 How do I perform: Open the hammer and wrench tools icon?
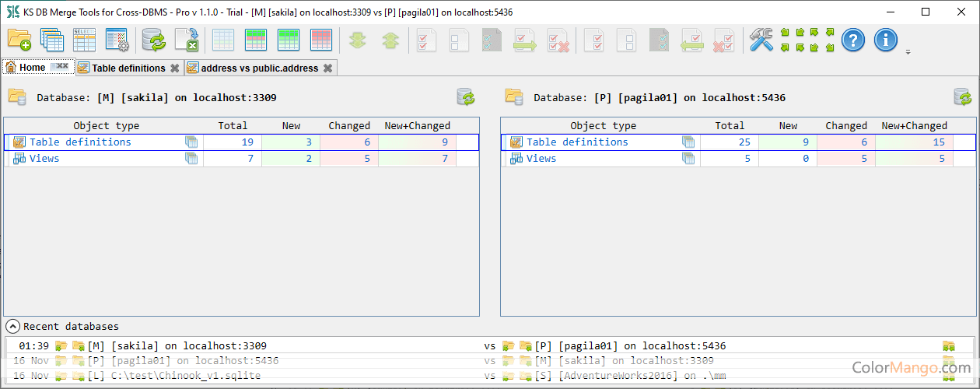761,40
